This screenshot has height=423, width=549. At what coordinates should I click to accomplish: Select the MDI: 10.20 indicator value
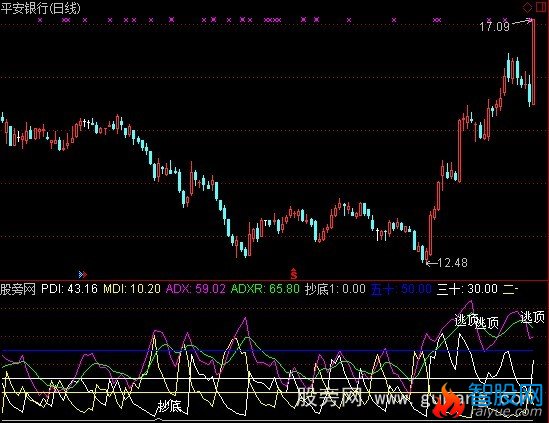point(132,289)
